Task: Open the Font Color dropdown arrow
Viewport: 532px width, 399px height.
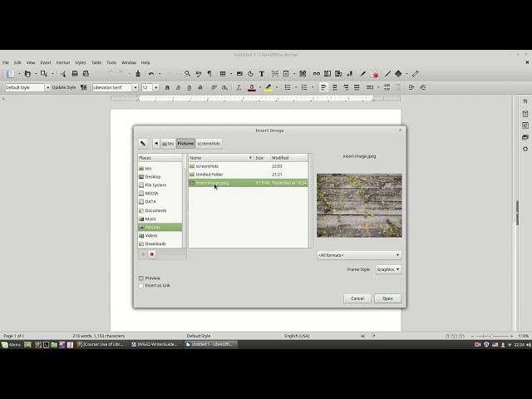Action: click(260, 87)
